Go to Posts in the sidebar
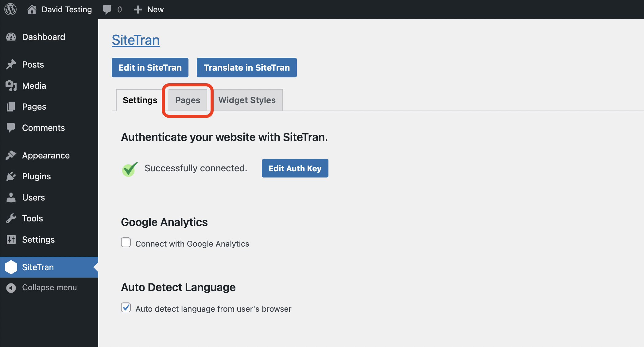 [49, 64]
